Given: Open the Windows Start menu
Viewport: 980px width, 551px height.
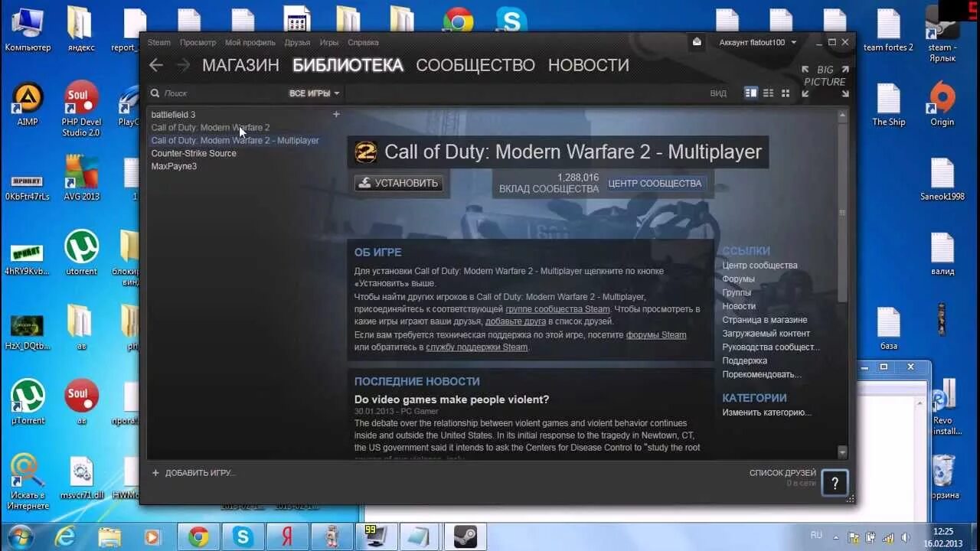Looking at the screenshot, I should pos(20,536).
